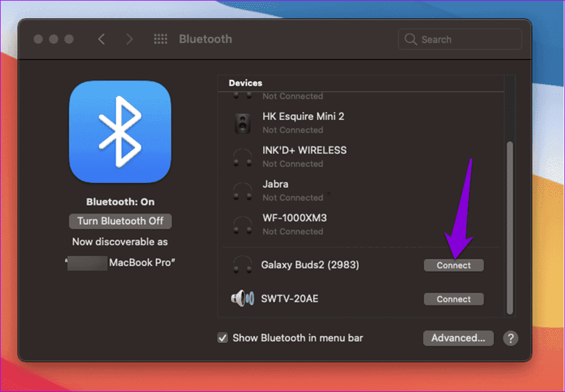Viewport: 565px width, 392px height.
Task: Open the Advanced settings dialog
Action: (458, 338)
